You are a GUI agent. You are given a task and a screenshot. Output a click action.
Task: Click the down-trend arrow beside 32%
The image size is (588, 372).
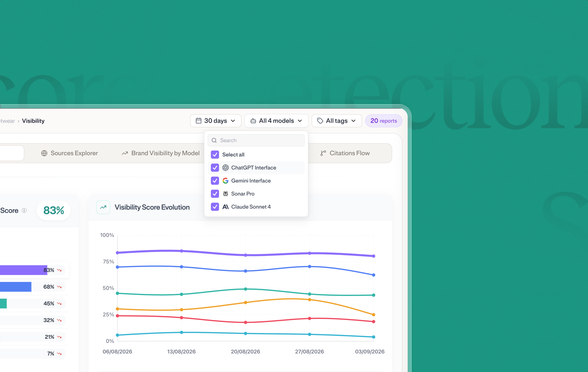pos(59,320)
